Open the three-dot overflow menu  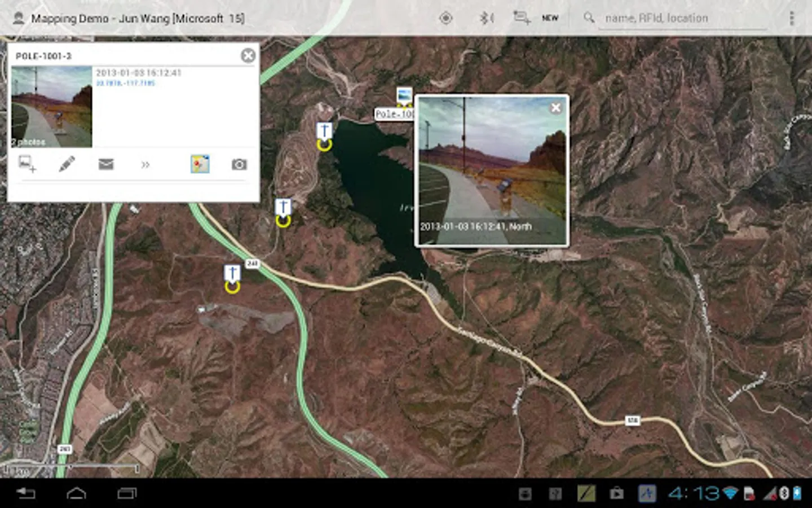tap(792, 18)
